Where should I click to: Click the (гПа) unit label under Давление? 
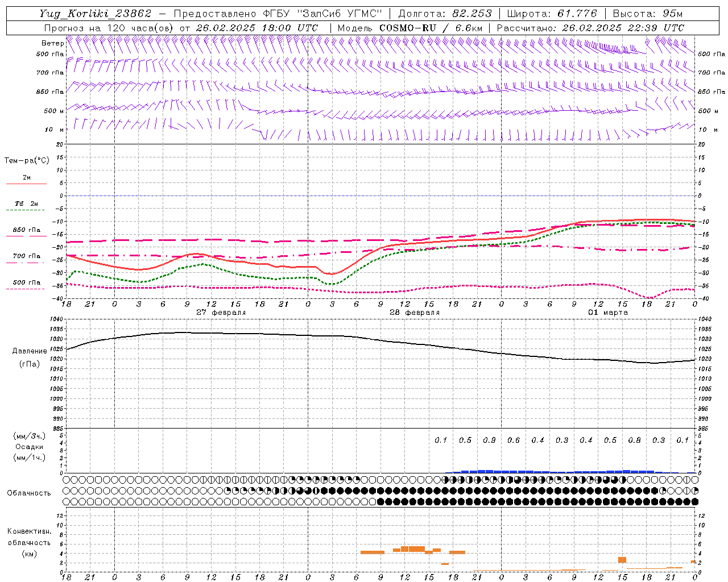[30, 364]
